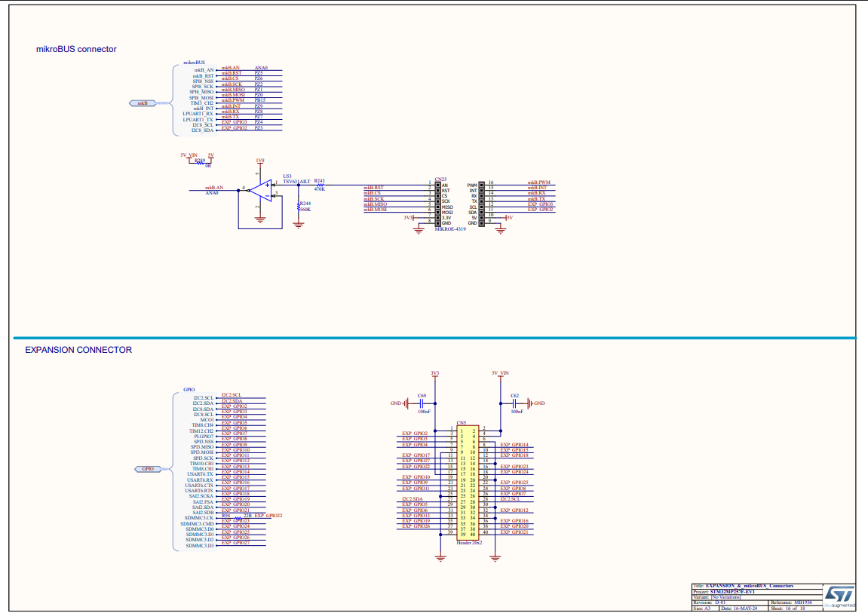The image size is (868, 616).
Task: Select the CN25 right pin column PWM to GND
Action: (482, 204)
